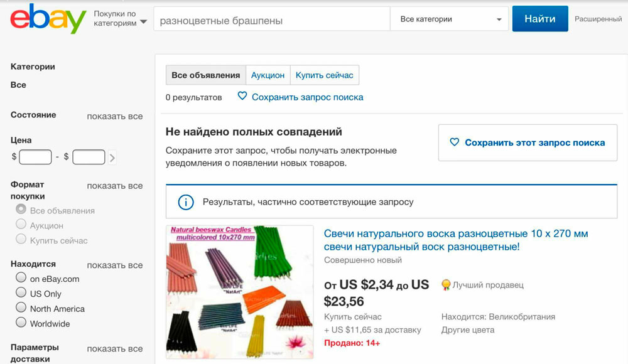Click heart icon beside save search link
The height and width of the screenshot is (364, 628).
(x=242, y=97)
